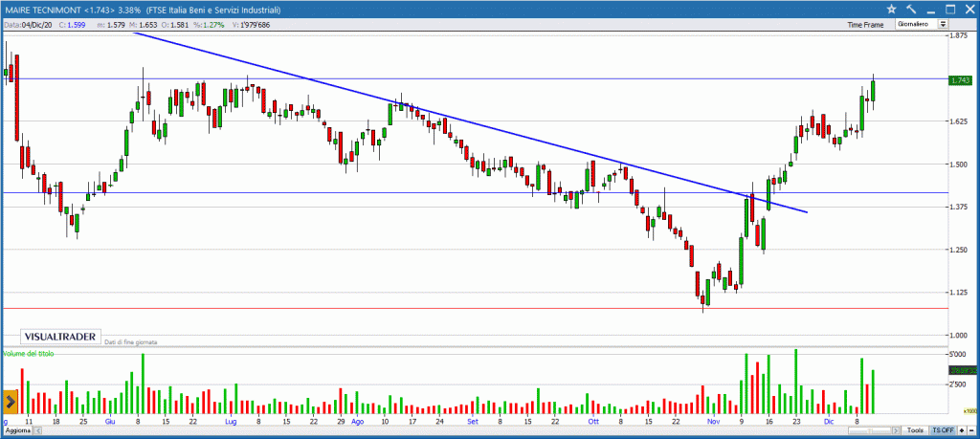Click the 'Data:04/Dic/20' info text
980x439 pixels.
[x=29, y=25]
